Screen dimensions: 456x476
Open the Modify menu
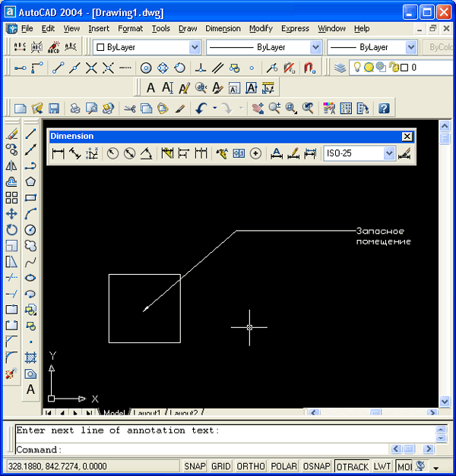pos(261,29)
